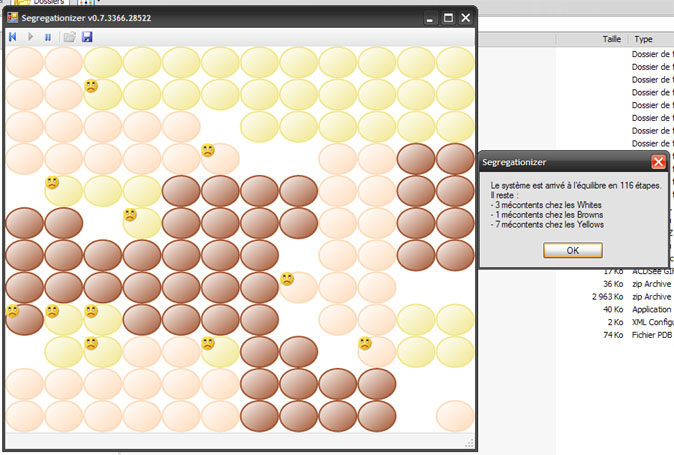Start the simulation with the play icon

(31, 37)
